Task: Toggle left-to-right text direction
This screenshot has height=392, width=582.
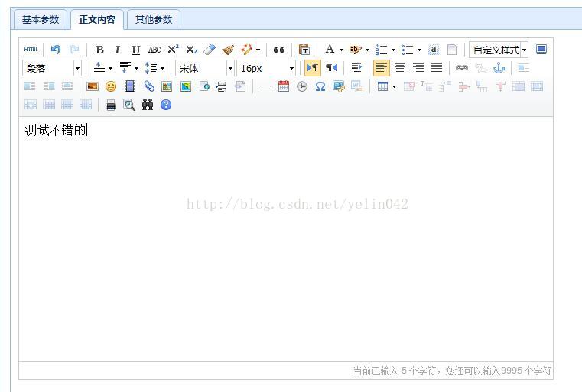Action: 313,68
